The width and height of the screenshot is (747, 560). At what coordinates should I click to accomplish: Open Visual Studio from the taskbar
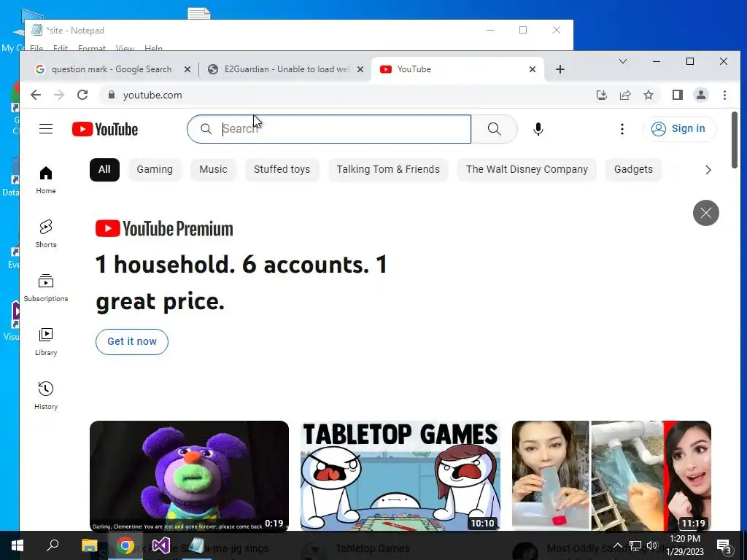coord(161,545)
